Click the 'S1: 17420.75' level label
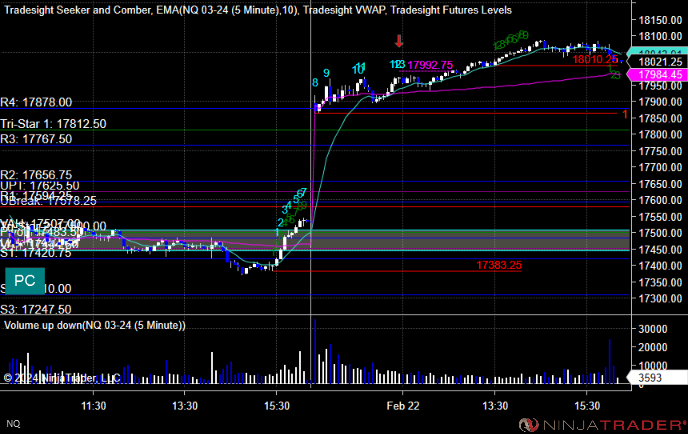The image size is (688, 434). coord(36,253)
